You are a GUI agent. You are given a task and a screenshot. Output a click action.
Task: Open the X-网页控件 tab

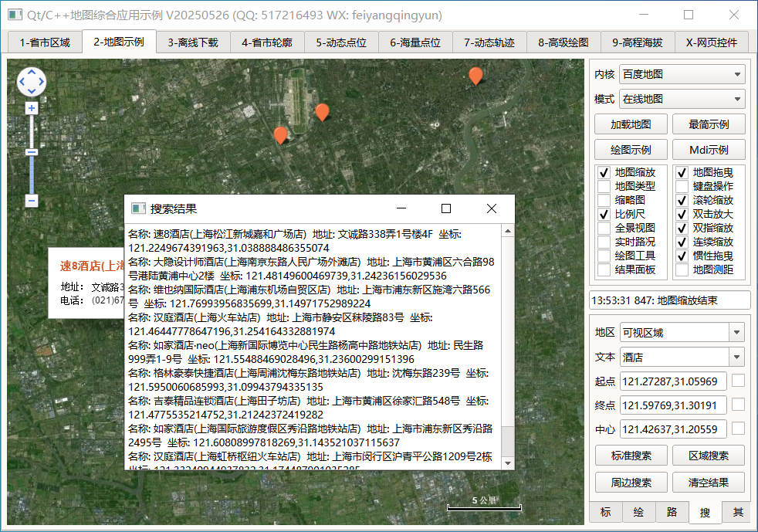tap(712, 42)
